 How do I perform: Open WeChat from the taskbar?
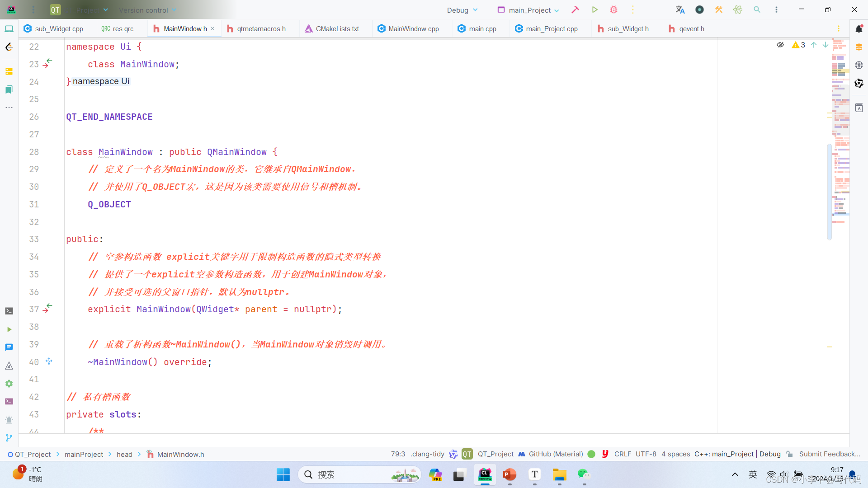pyautogui.click(x=584, y=474)
